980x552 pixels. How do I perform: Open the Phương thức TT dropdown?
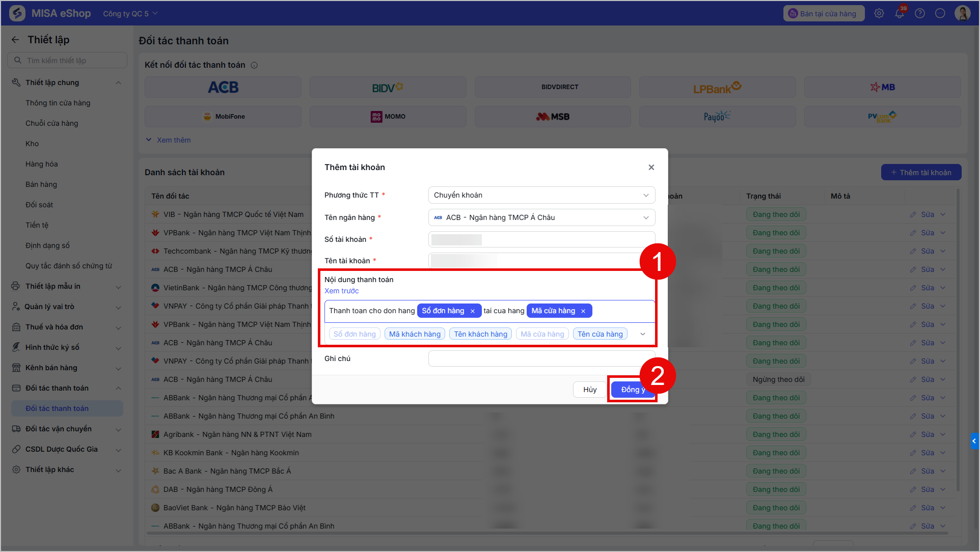tap(541, 195)
